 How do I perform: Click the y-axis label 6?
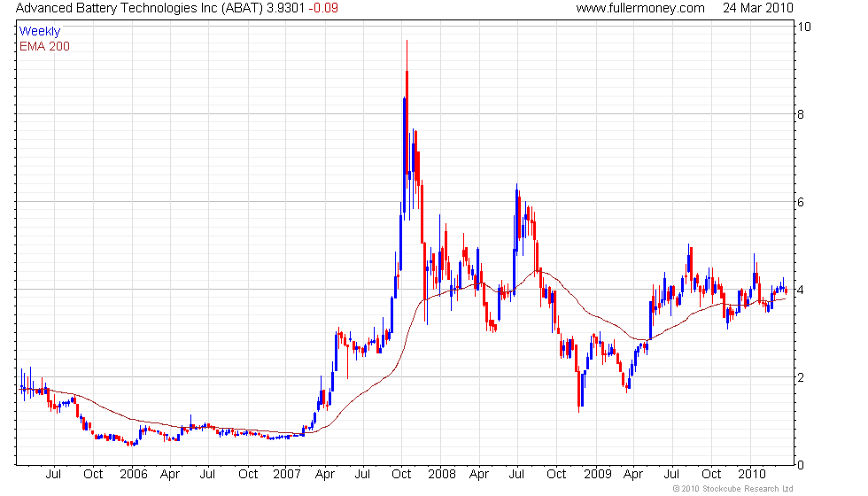tap(801, 202)
